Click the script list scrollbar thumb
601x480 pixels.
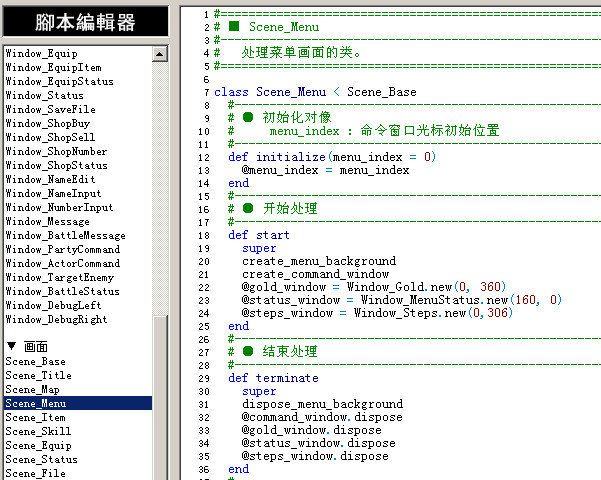coord(159,397)
